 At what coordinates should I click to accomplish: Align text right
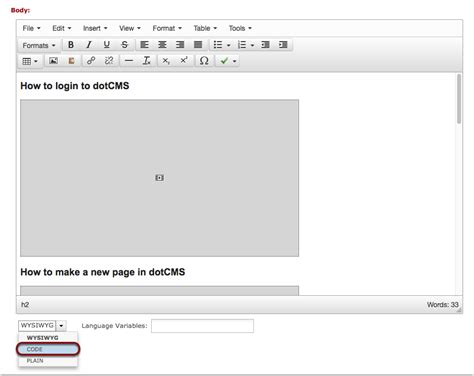pyautogui.click(x=180, y=45)
